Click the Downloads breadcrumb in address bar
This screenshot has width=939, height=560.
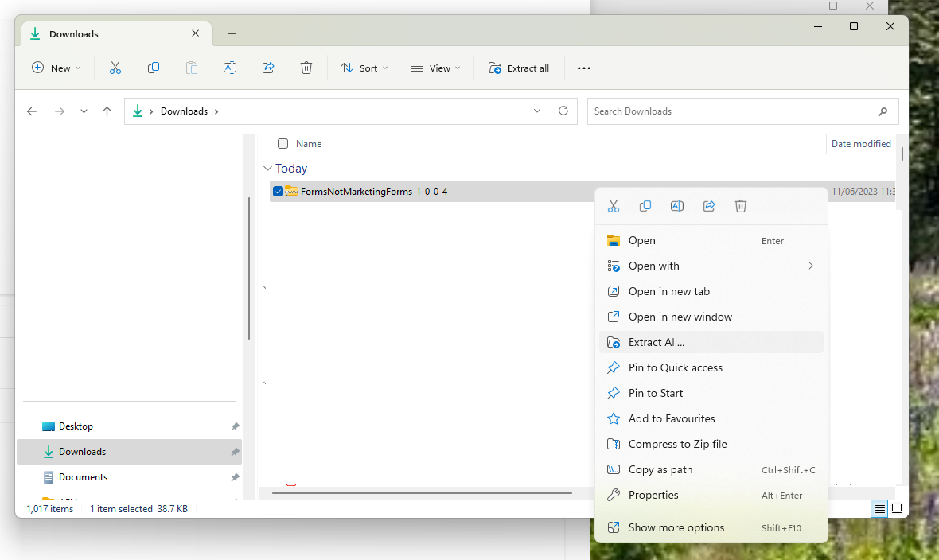click(x=184, y=111)
